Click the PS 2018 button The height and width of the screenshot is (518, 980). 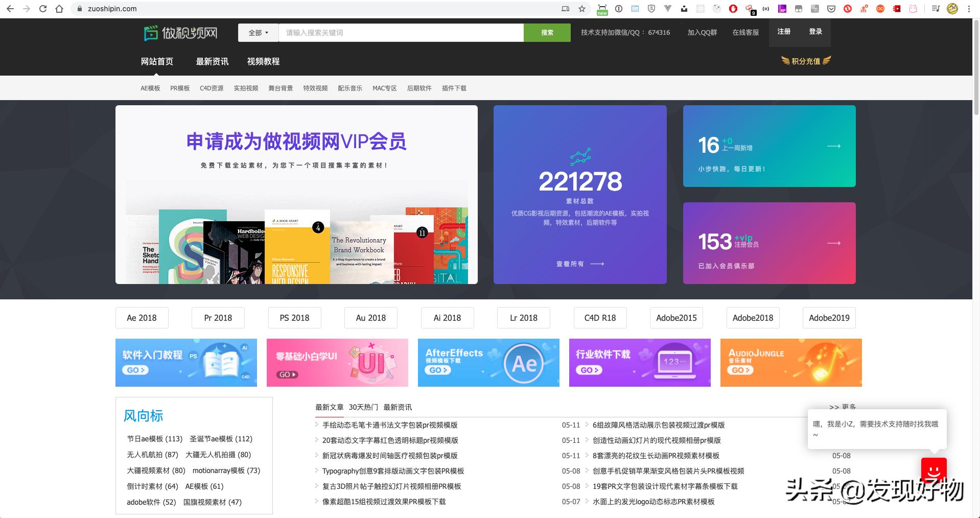(294, 318)
